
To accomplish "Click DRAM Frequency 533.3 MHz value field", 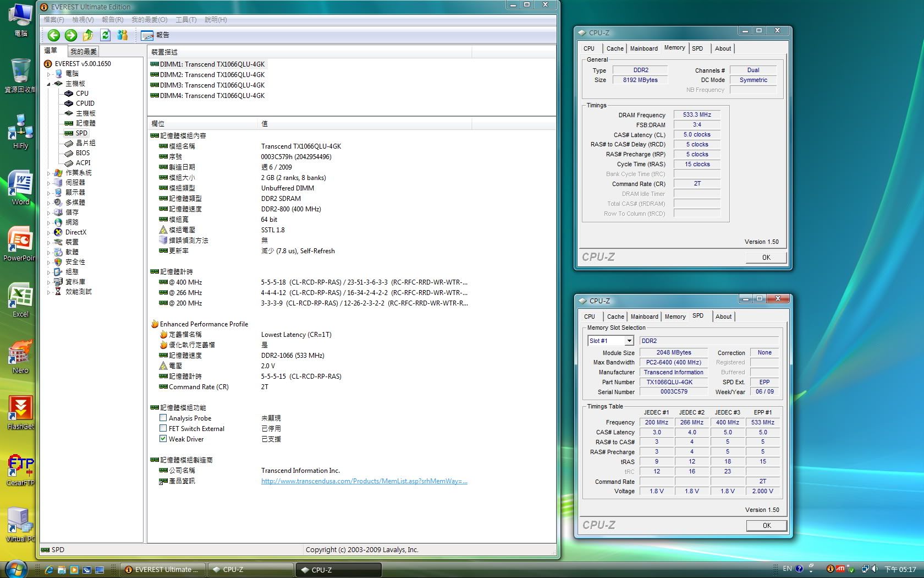I will 697,115.
